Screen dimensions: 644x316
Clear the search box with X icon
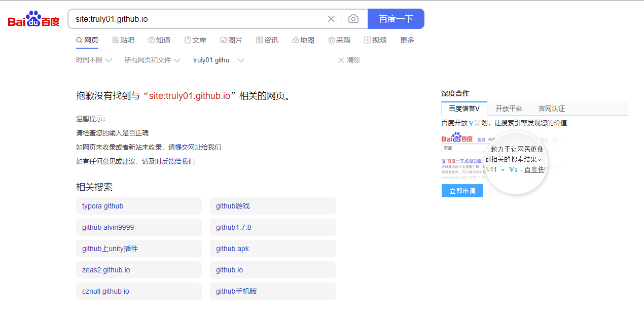pos(331,19)
